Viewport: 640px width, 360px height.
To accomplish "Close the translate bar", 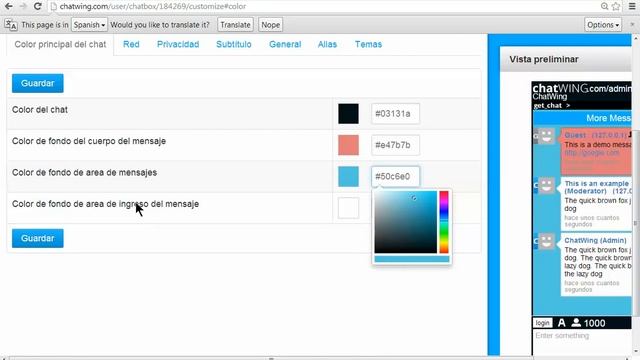I will click(x=632, y=24).
